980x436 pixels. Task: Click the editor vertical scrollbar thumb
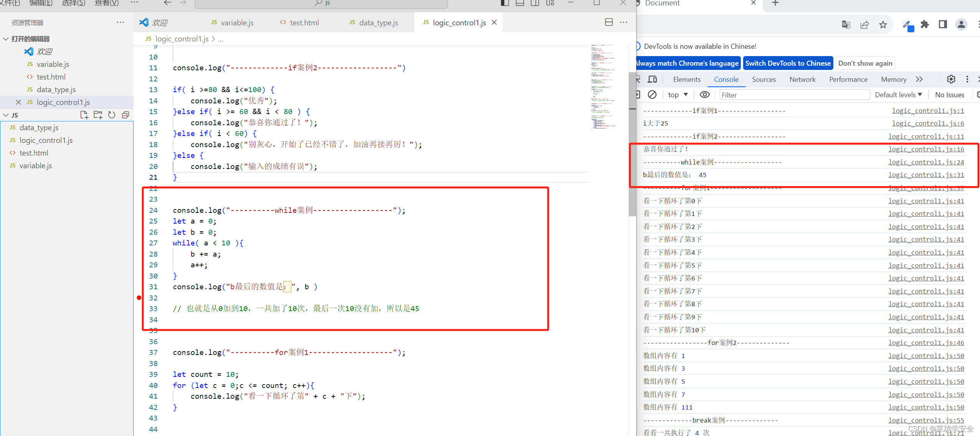633,144
